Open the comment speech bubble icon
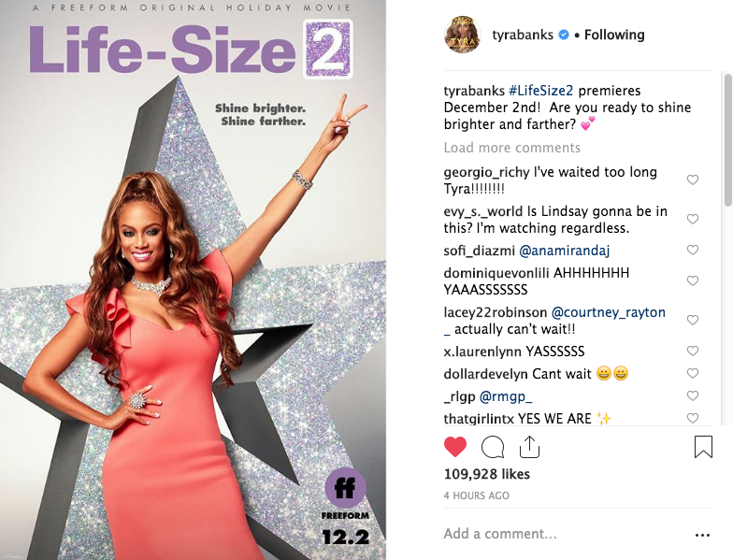Screen dimensions: 733x560 pyautogui.click(x=493, y=447)
